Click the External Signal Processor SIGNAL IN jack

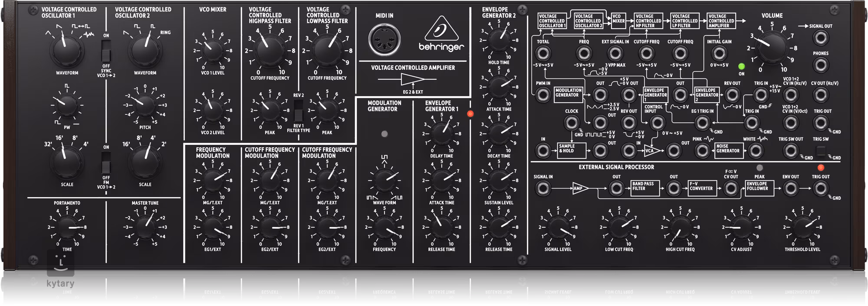[542, 189]
